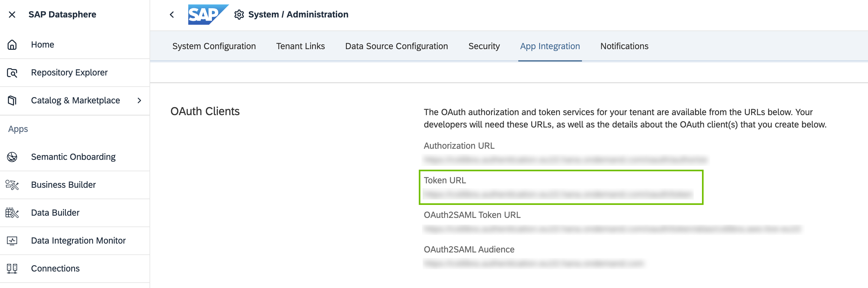Close the SAP Datasphere navigation panel
The width and height of the screenshot is (868, 288).
pyautogui.click(x=12, y=15)
